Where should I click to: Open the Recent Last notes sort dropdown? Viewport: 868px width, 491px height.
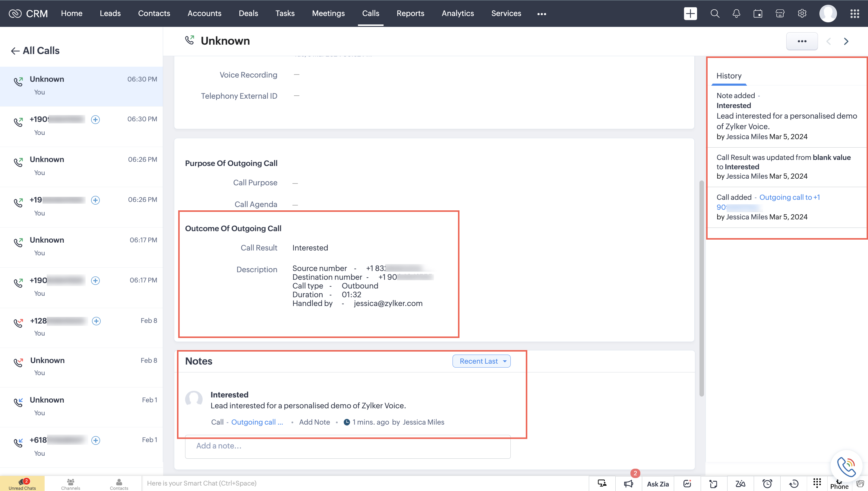(x=481, y=361)
